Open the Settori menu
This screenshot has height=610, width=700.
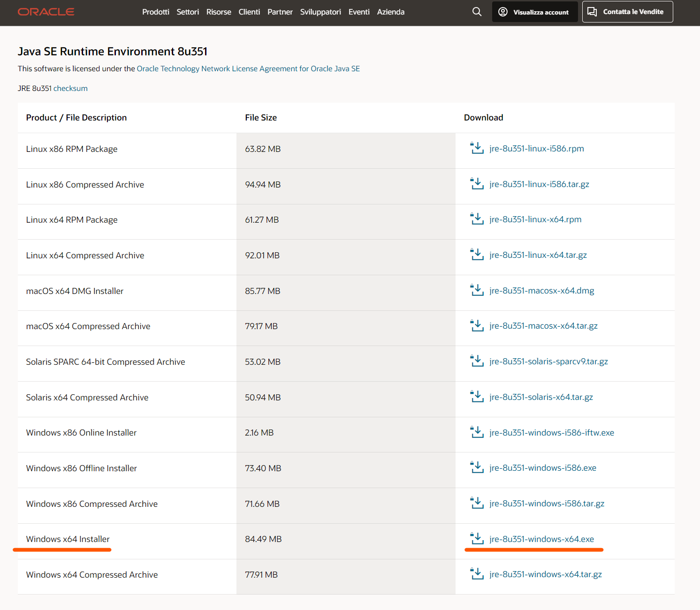click(188, 12)
